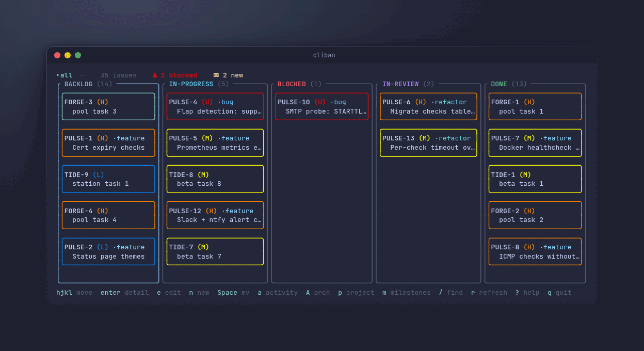Open the TIDE-1 beta task 1 card
Screen dimensions: 644x351
pyautogui.click(x=535, y=179)
